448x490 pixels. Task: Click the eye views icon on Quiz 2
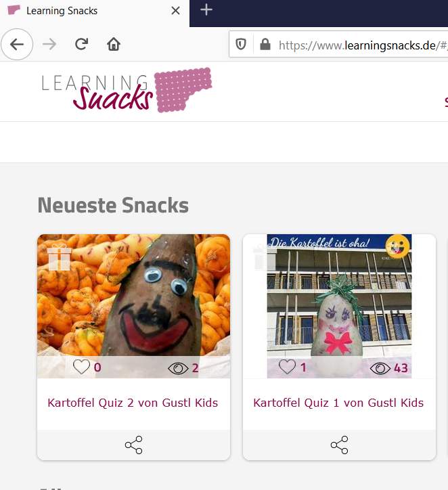178,368
